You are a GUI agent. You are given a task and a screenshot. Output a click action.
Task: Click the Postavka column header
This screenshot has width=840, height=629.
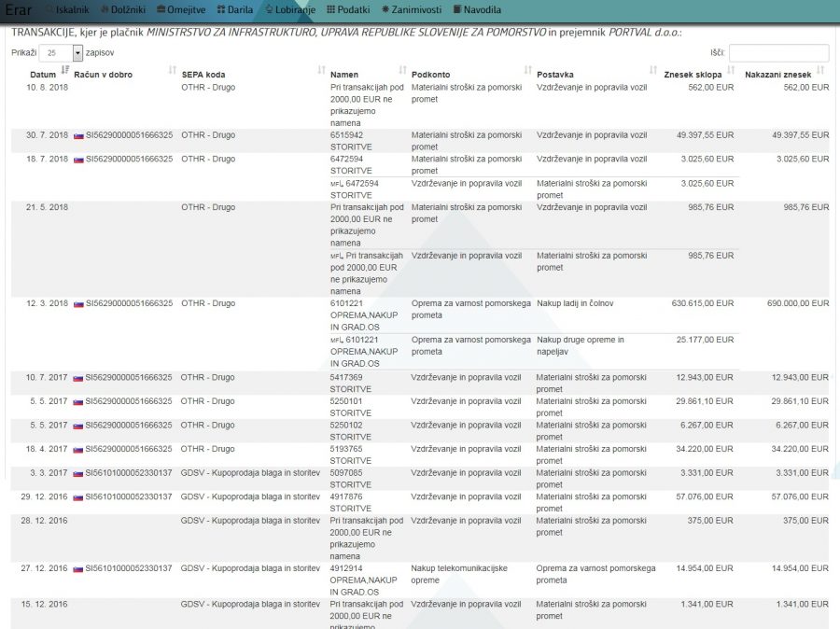click(x=555, y=75)
